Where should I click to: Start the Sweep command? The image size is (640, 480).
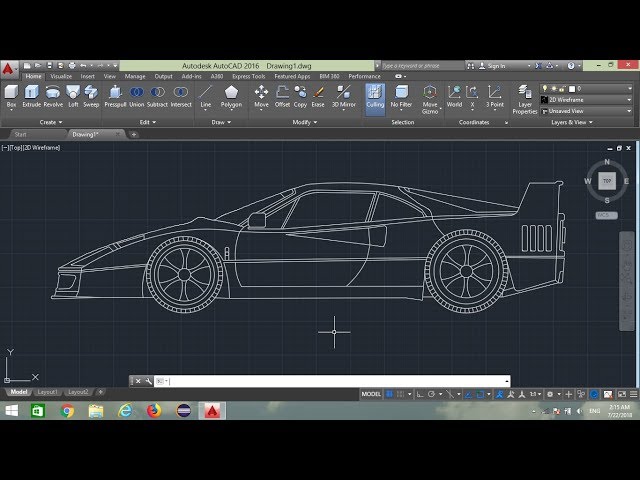[91, 96]
